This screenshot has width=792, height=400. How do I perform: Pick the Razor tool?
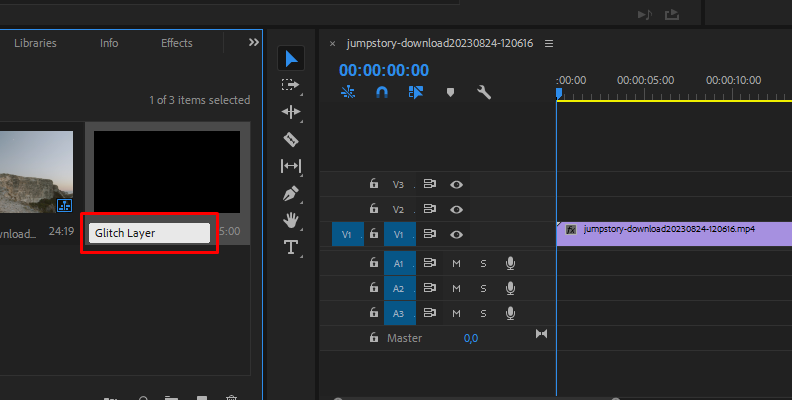(291, 139)
